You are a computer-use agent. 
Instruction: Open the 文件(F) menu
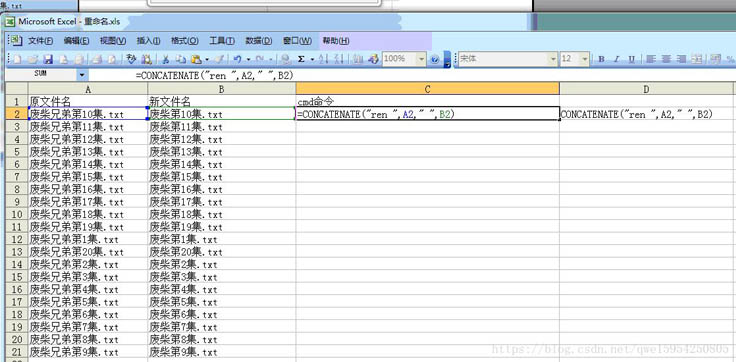[x=40, y=41]
